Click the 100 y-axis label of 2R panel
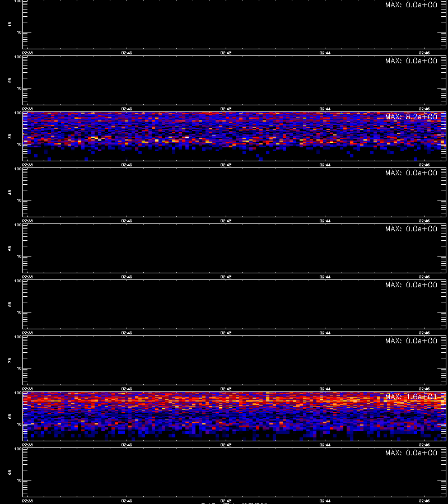The width and height of the screenshot is (448, 504). pos(18,57)
